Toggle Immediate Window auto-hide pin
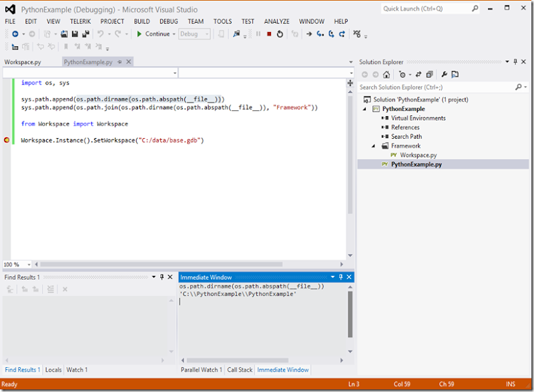Viewport: 534px width, 392px height. 340,277
